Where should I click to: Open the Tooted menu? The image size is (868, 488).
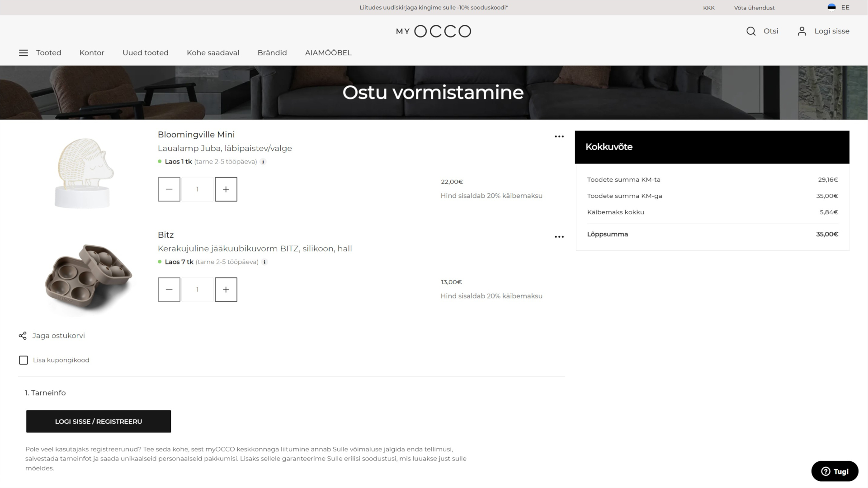click(48, 53)
